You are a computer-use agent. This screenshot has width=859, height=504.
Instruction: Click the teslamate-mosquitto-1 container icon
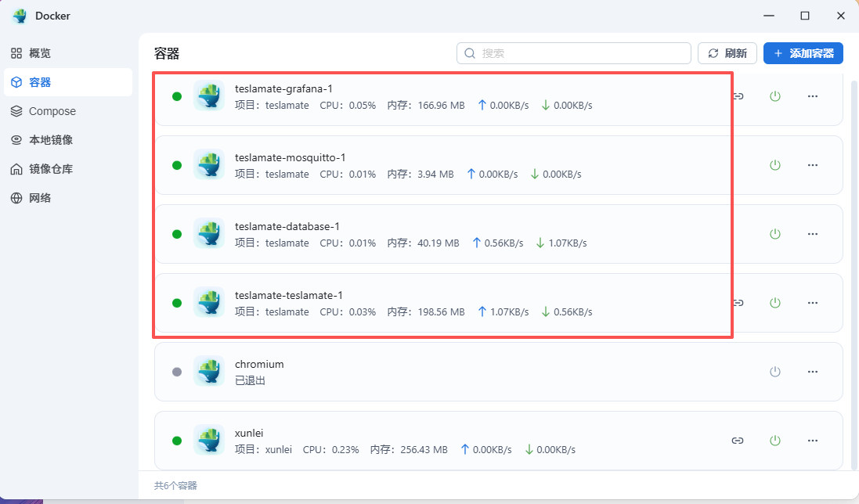(209, 164)
